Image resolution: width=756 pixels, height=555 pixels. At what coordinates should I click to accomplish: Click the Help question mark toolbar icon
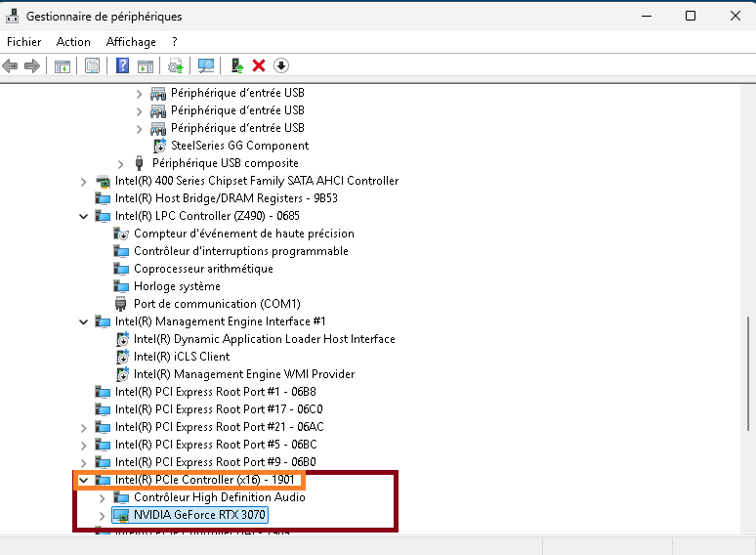coord(122,65)
